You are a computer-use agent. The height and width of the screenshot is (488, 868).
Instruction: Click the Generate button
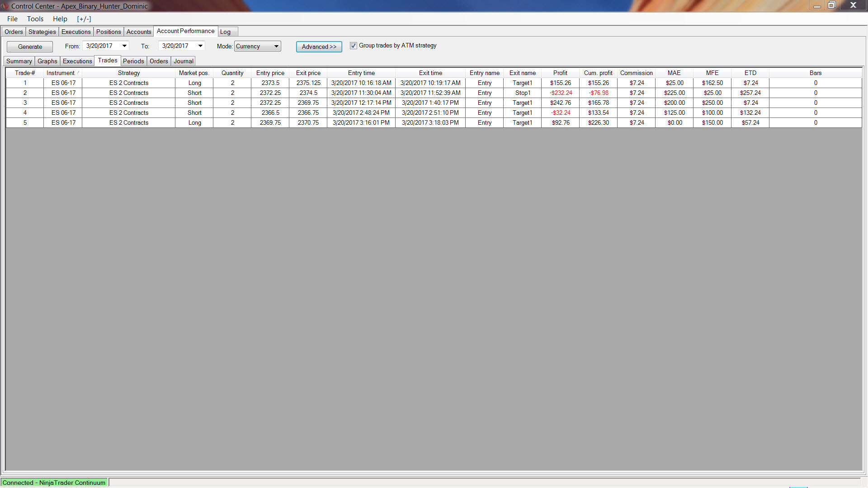coord(30,47)
